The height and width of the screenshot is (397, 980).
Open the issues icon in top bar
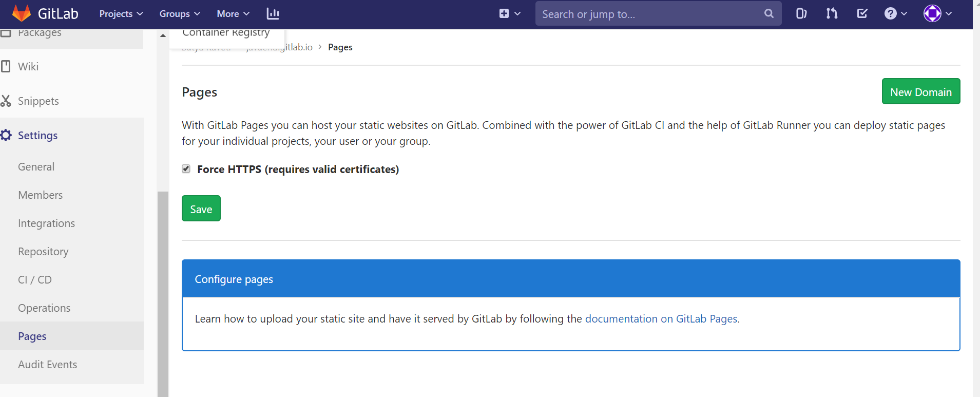(801, 14)
